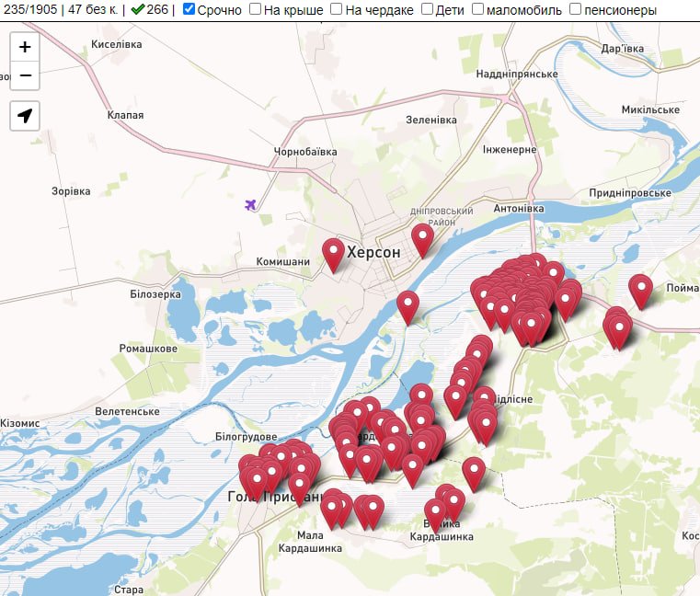Click the purple airport icon near Чорнобаївка
The height and width of the screenshot is (596, 700).
click(250, 204)
